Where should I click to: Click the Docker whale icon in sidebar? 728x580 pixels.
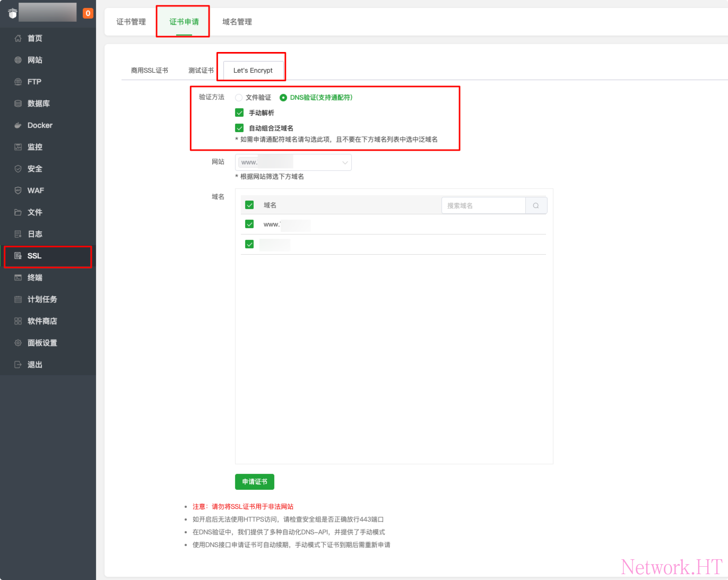click(18, 125)
